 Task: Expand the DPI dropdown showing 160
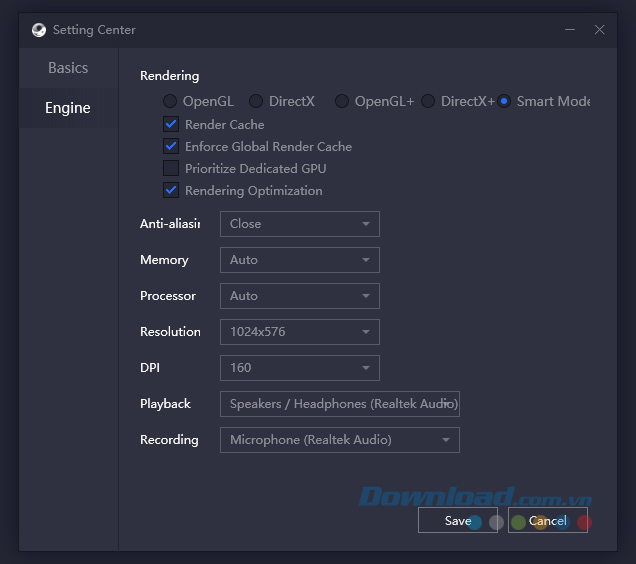(300, 368)
